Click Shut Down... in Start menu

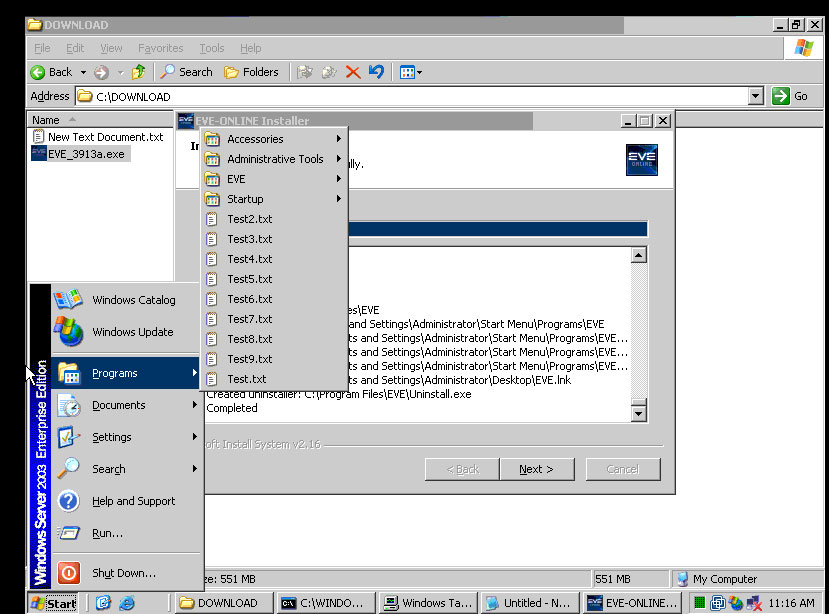126,573
